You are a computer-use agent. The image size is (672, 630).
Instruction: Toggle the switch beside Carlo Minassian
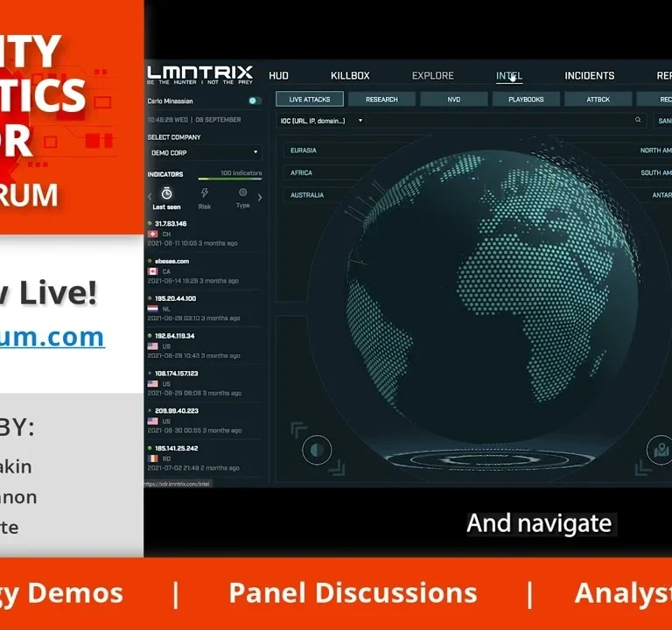click(x=254, y=101)
